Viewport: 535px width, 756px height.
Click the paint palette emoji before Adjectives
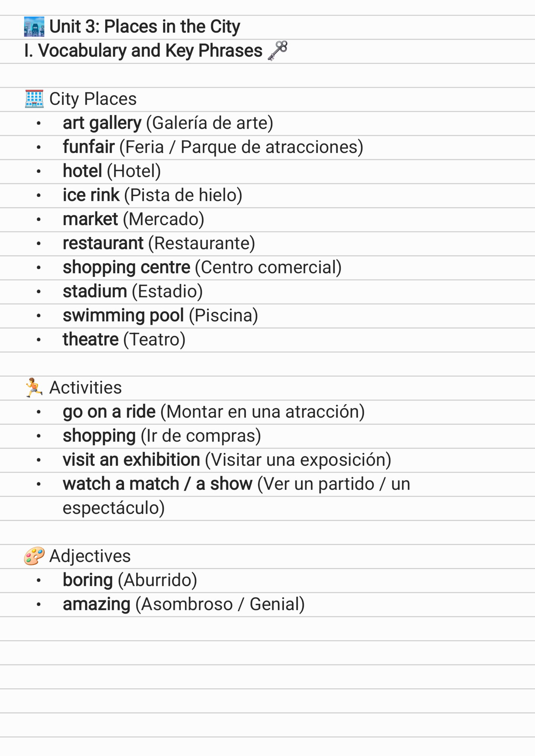coord(34,556)
